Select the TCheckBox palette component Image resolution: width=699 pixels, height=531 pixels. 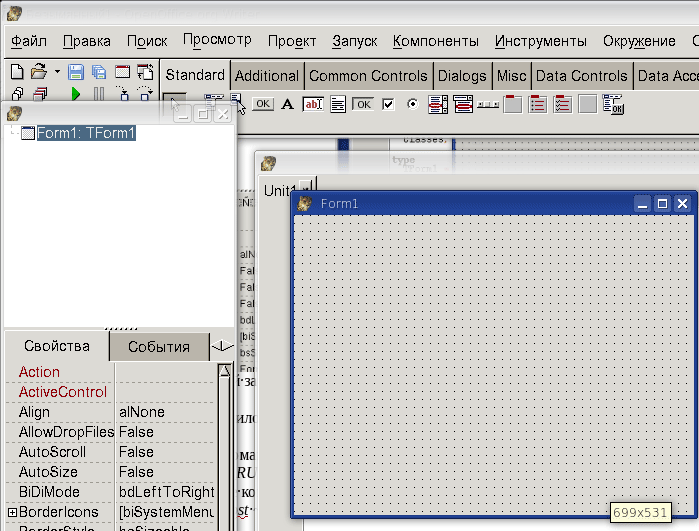(388, 103)
